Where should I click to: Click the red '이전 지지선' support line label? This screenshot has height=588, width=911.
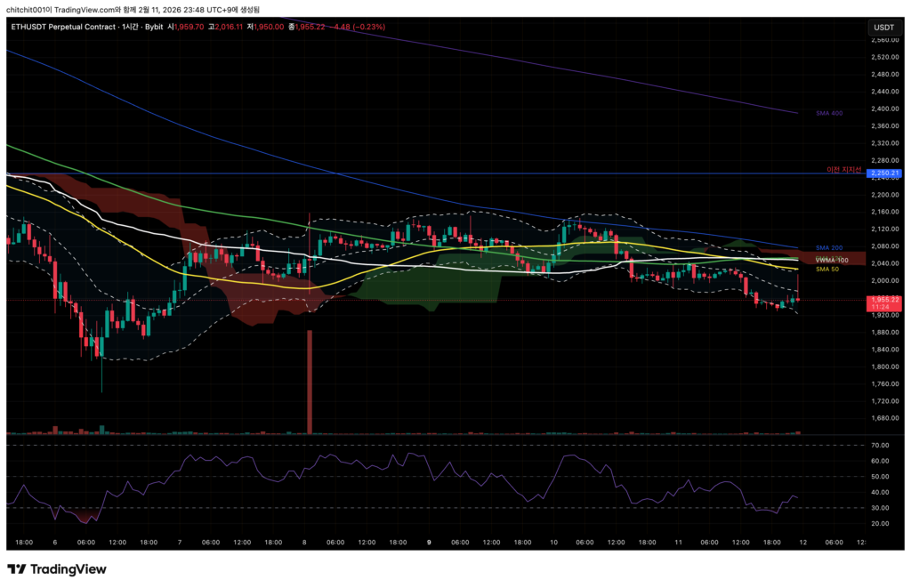point(844,169)
